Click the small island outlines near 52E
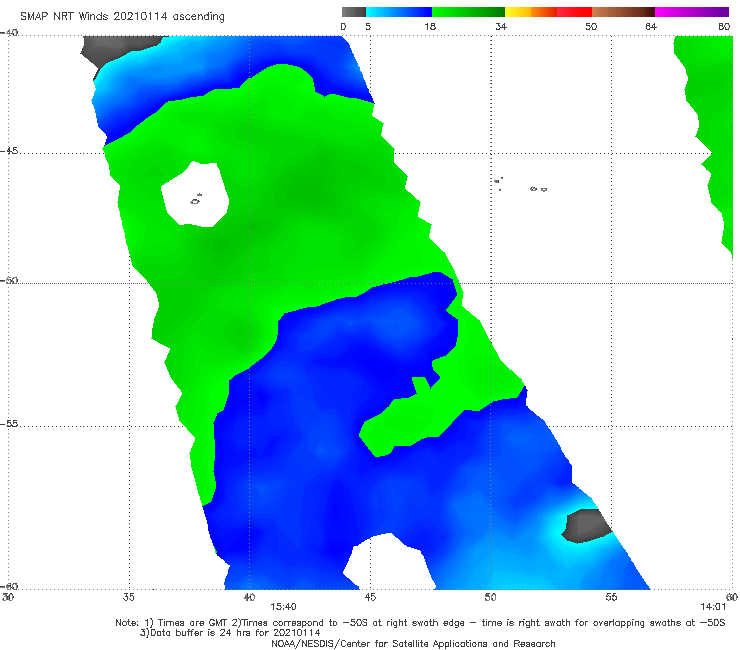Viewport: 740px width, 650px height. (538, 189)
